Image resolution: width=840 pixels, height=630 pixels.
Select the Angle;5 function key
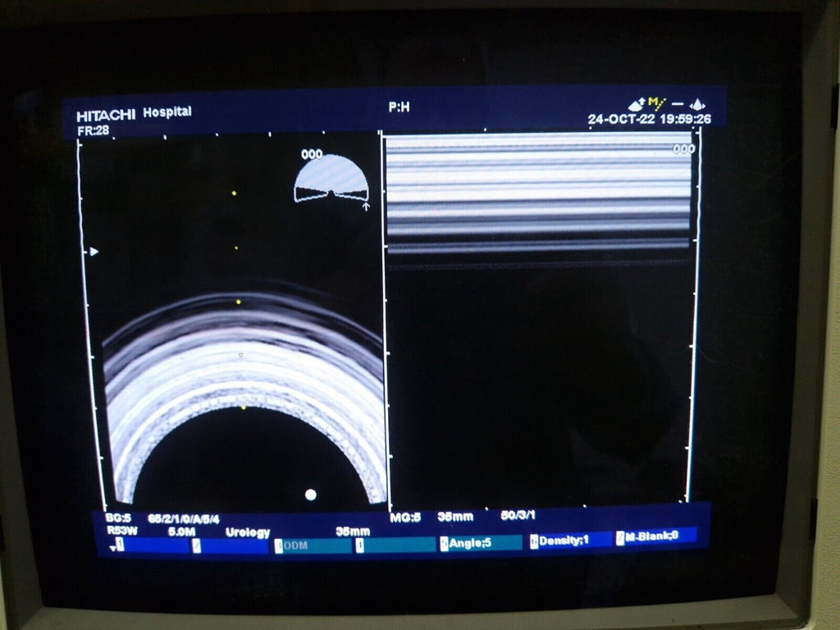pyautogui.click(x=481, y=543)
